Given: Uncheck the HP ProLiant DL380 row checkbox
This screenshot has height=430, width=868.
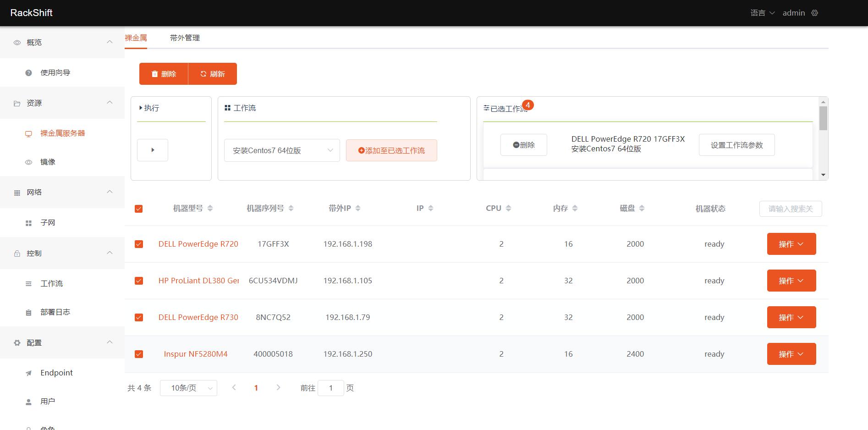Looking at the screenshot, I should [139, 281].
